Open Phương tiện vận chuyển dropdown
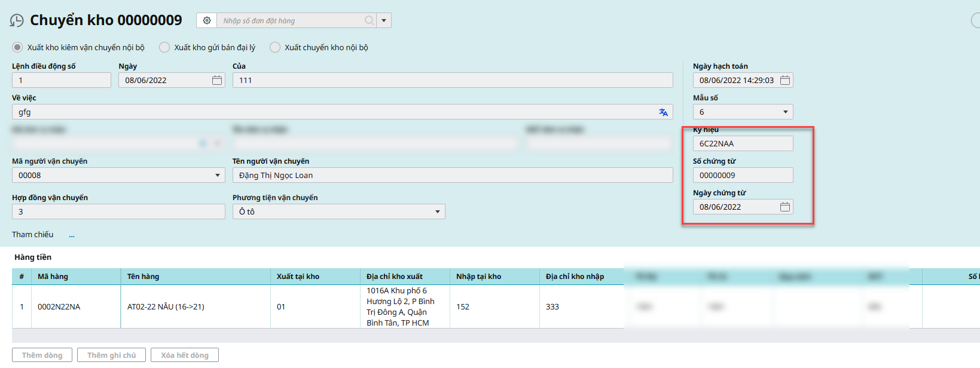Image resolution: width=980 pixels, height=368 pixels. tap(437, 211)
